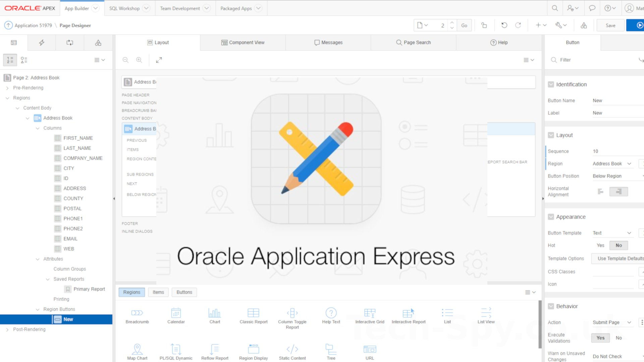644x362 pixels.
Task: Set Hot option to Yes
Action: pyautogui.click(x=600, y=245)
